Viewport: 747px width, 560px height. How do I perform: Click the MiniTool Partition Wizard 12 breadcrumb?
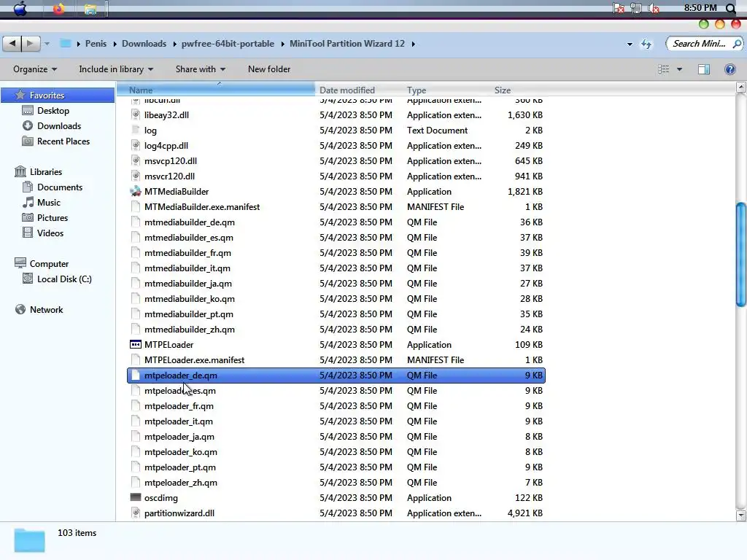347,43
